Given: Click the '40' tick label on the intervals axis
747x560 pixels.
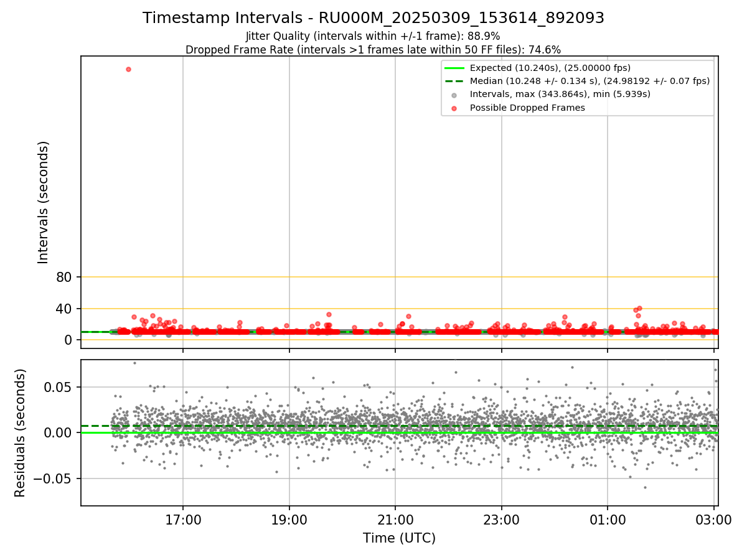Looking at the screenshot, I should [x=64, y=309].
